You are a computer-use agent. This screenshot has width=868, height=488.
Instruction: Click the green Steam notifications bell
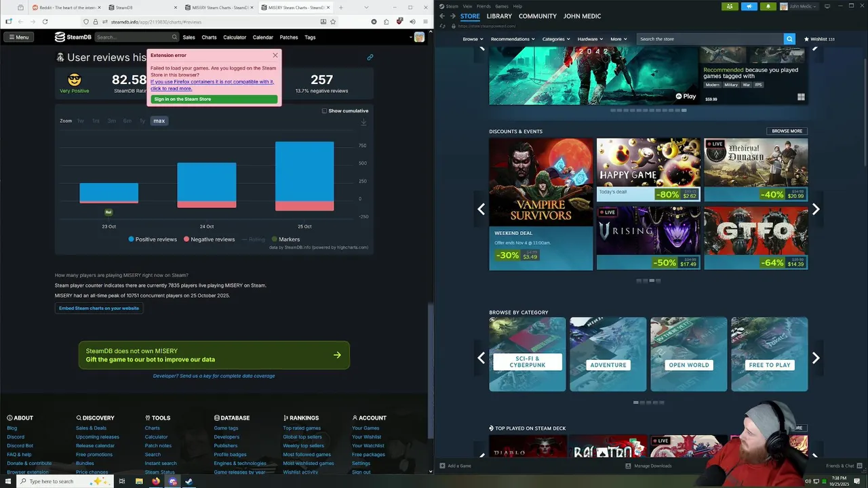pos(768,6)
